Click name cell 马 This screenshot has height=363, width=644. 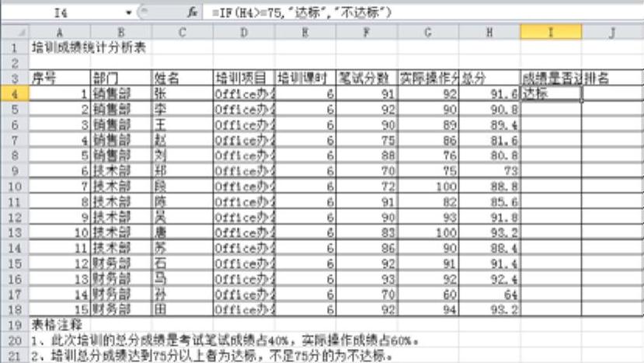182,279
